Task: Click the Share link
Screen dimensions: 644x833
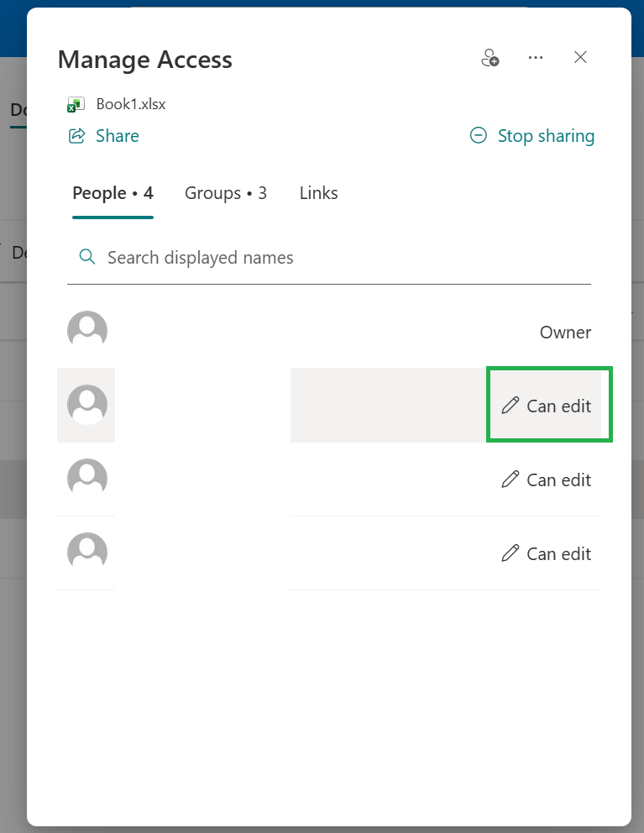Action: (118, 136)
